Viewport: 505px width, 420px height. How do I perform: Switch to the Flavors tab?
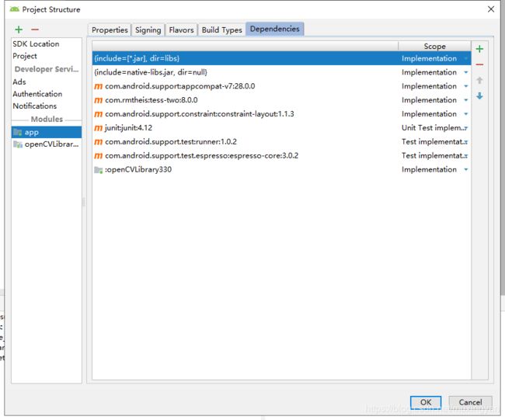tap(181, 30)
